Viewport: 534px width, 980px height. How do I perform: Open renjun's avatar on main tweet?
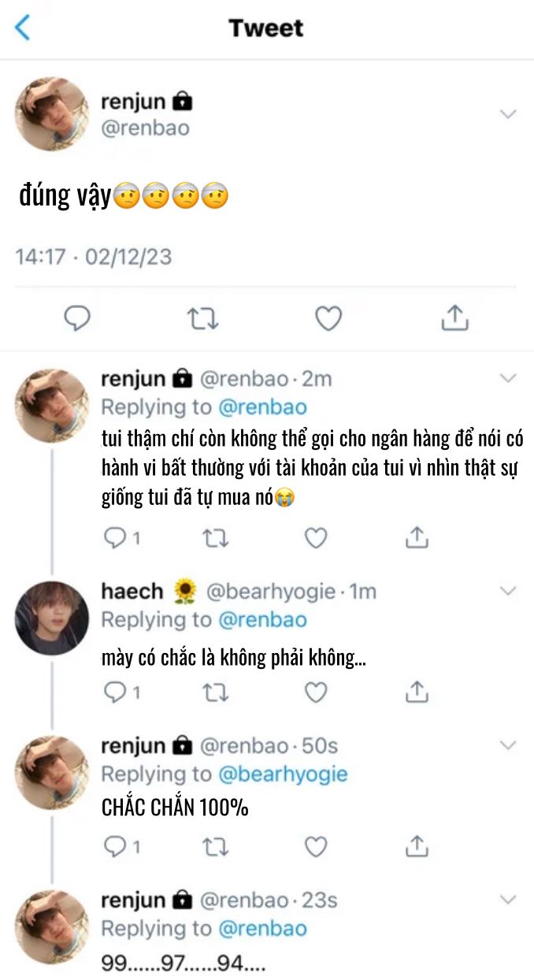(51, 114)
